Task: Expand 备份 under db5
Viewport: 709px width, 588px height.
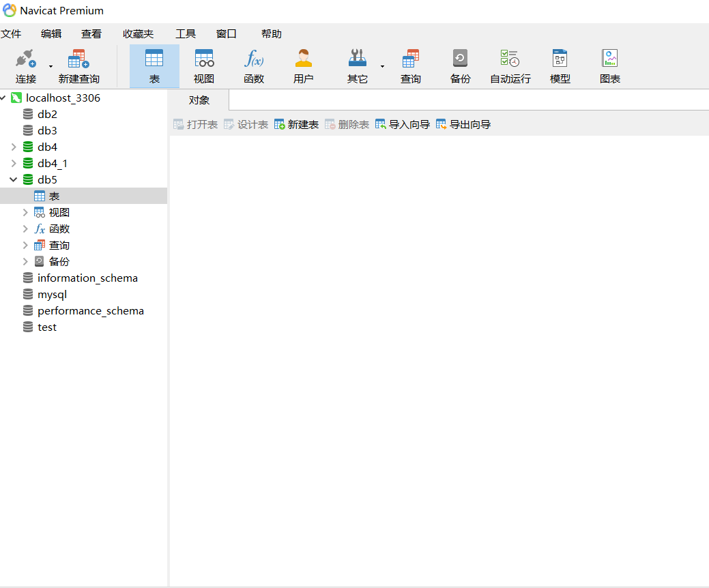Action: [25, 262]
